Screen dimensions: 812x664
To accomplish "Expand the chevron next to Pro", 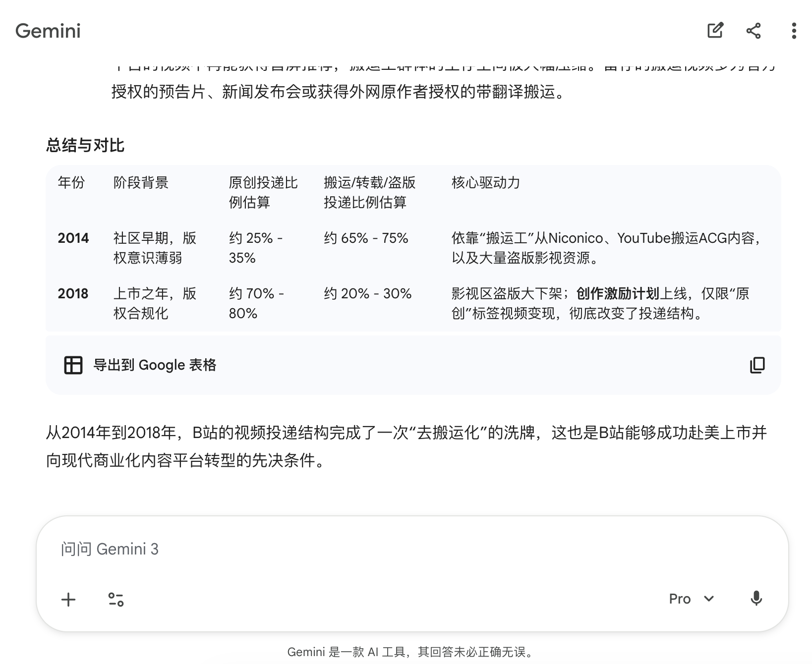I will (708, 599).
